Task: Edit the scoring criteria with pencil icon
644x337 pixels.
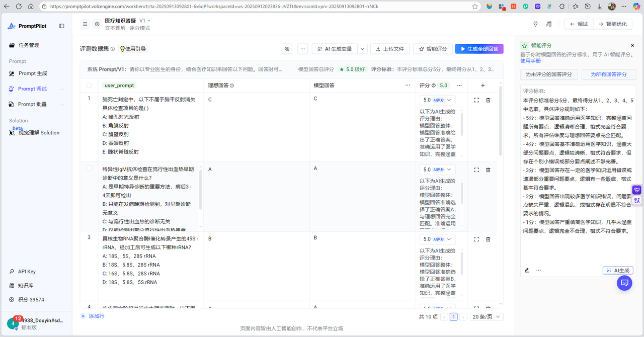Action: 527,270
